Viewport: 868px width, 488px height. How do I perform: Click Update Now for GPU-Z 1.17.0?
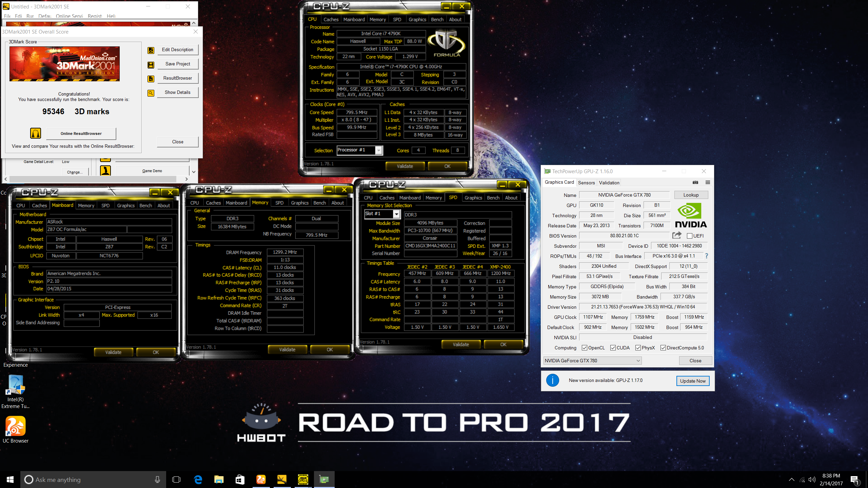coord(693,381)
